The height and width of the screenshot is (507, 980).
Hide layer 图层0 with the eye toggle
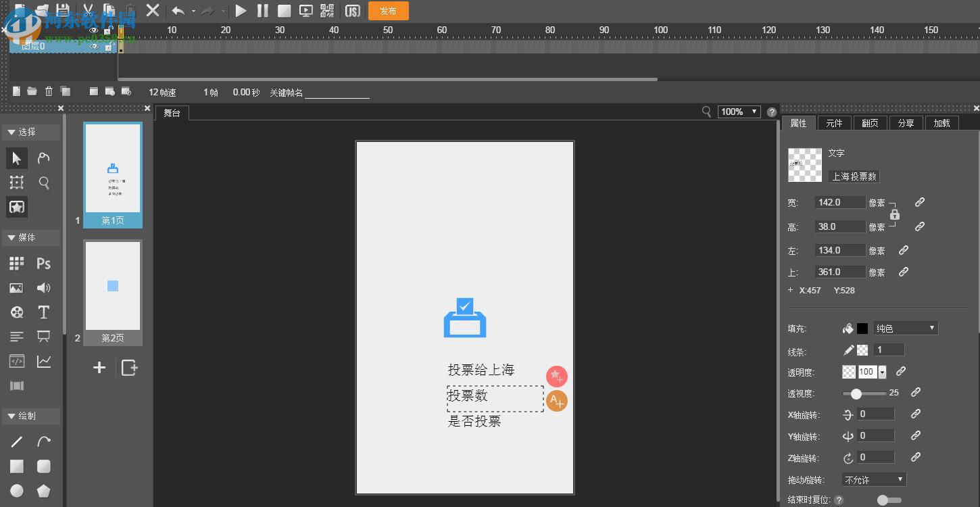pos(94,46)
